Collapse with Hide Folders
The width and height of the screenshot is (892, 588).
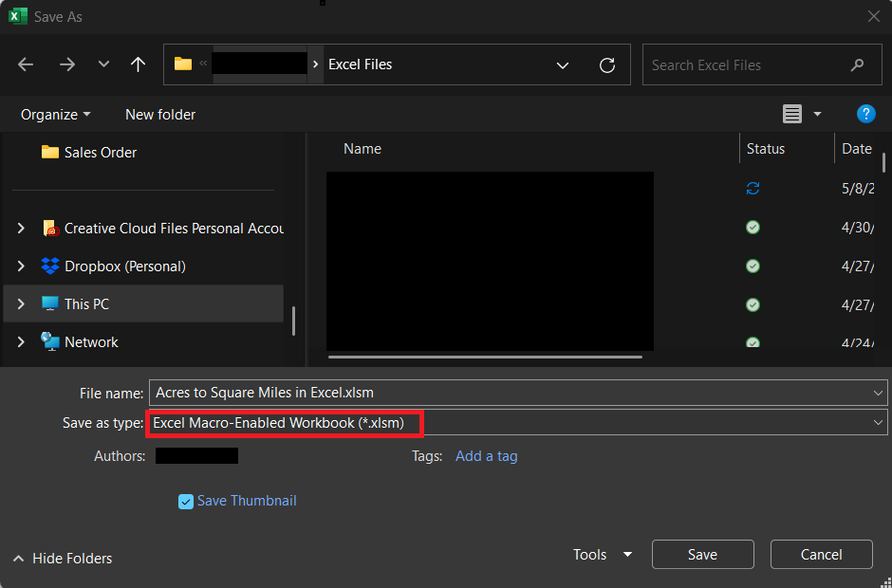[63, 559]
